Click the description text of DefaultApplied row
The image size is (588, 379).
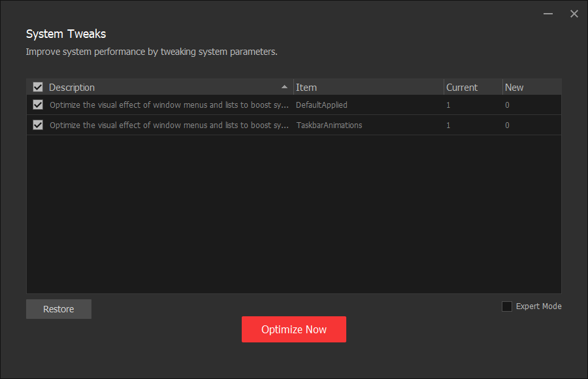click(x=169, y=105)
